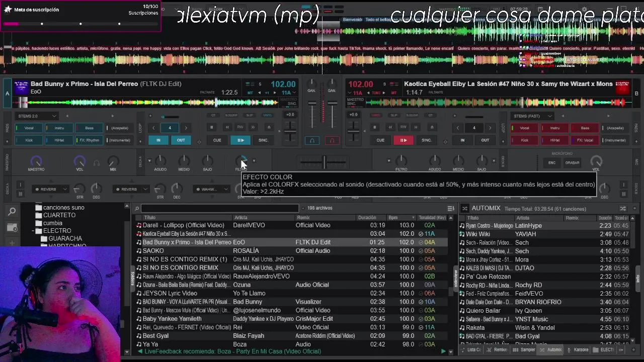The width and height of the screenshot is (644, 362).
Task: Toggle the Vocal stem pad on deck A
Action: point(30,128)
